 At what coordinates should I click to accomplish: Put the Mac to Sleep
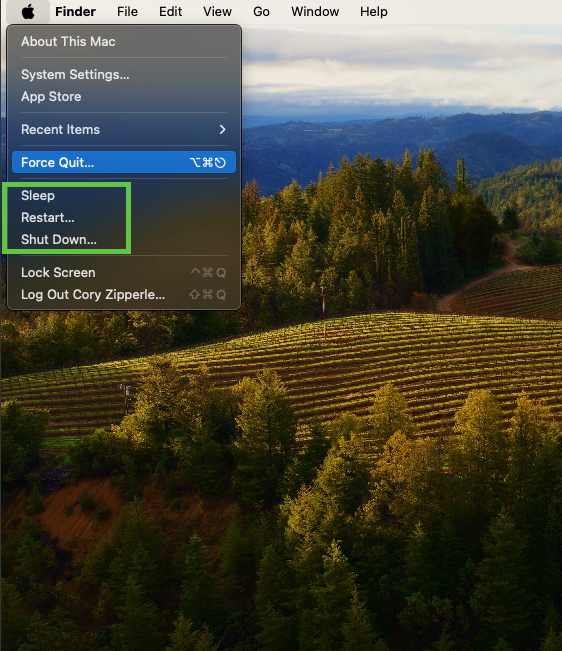click(x=124, y=196)
